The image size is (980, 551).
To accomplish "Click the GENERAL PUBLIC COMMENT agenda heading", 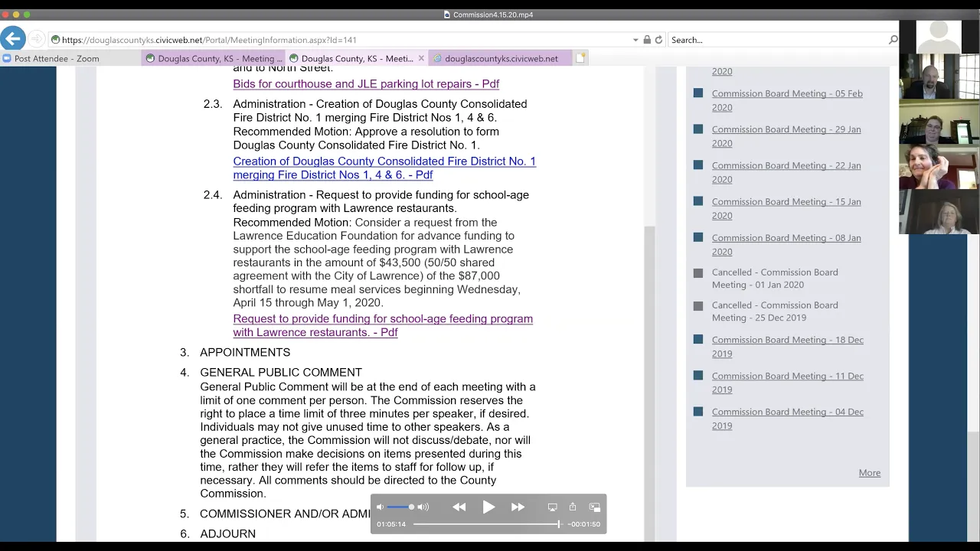I will [x=281, y=372].
